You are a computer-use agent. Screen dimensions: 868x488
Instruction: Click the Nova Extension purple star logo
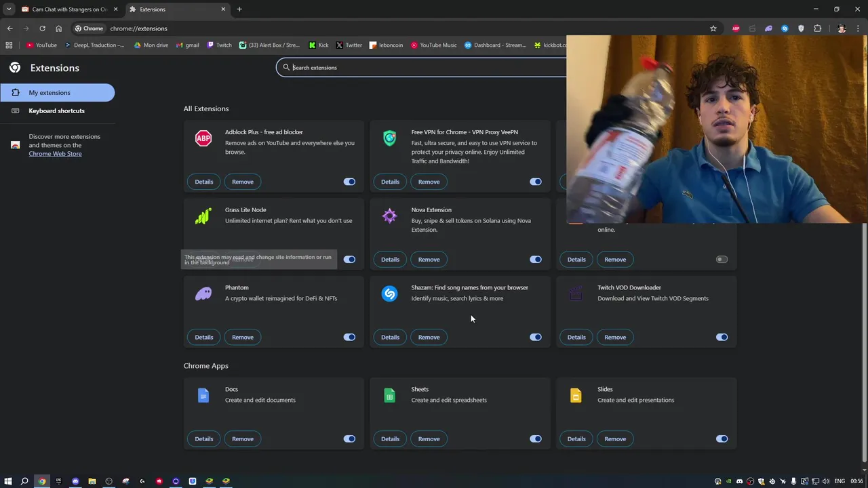tap(389, 216)
